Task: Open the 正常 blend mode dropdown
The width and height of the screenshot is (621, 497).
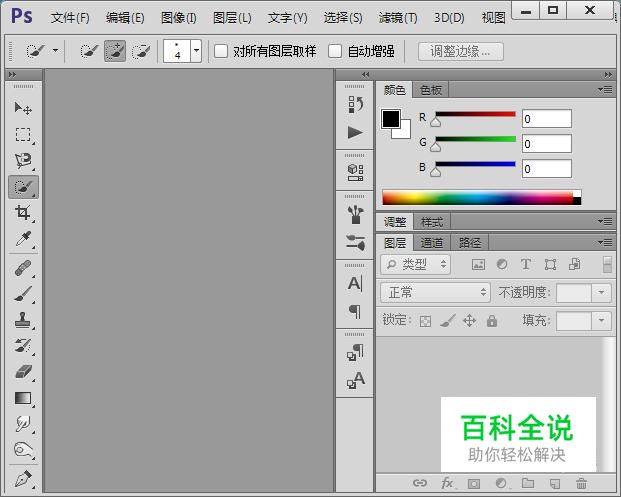Action: [x=435, y=292]
